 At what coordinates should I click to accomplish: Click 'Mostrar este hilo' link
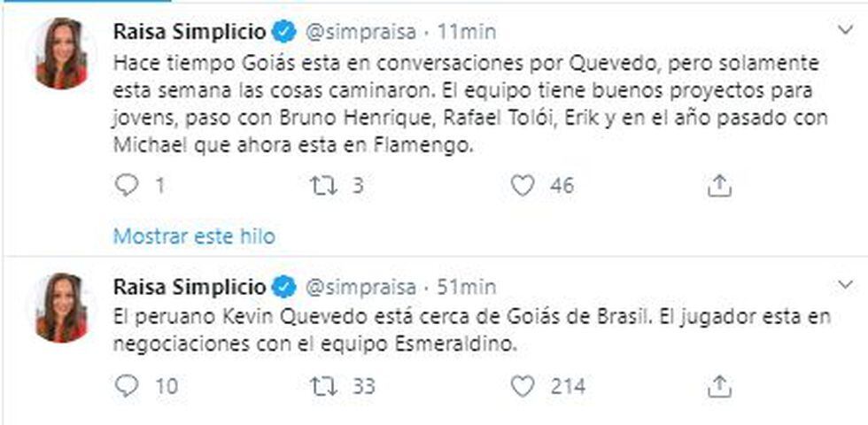coord(194,236)
